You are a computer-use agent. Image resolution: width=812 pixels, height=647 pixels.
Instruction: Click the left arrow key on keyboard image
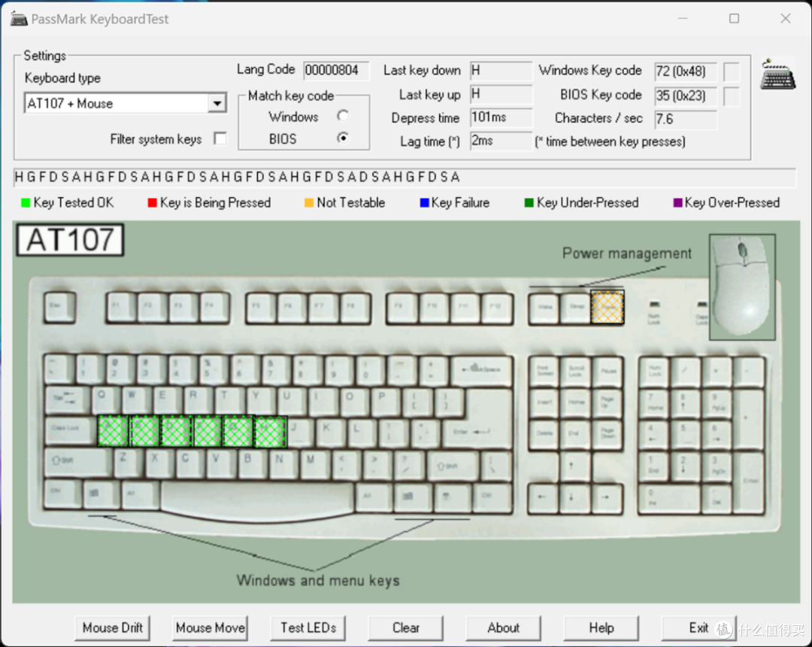tap(544, 497)
